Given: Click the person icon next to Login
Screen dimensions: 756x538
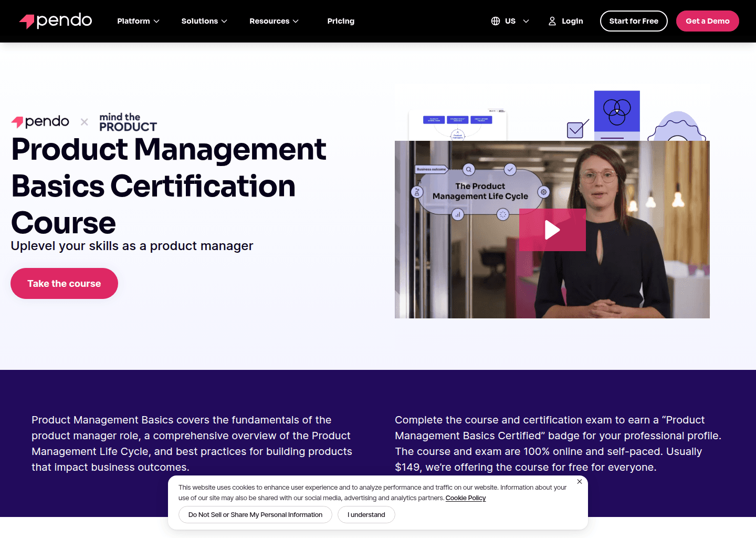Looking at the screenshot, I should [551, 20].
